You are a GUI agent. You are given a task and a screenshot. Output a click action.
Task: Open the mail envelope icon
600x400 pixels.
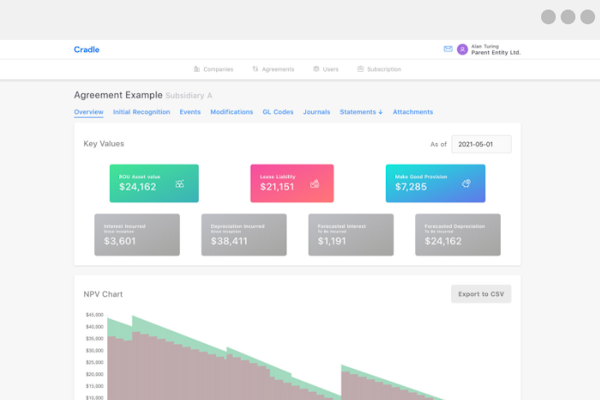point(447,49)
